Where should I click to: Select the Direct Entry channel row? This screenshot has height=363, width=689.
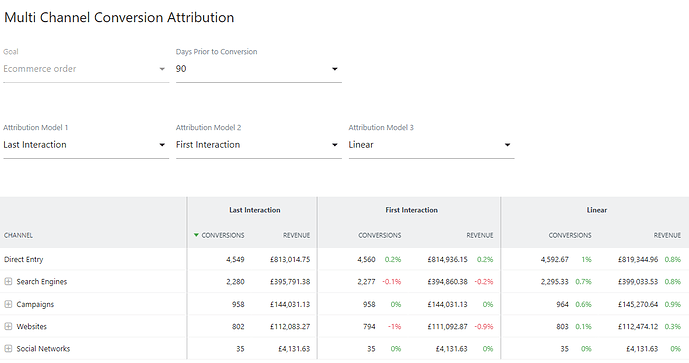click(x=344, y=259)
